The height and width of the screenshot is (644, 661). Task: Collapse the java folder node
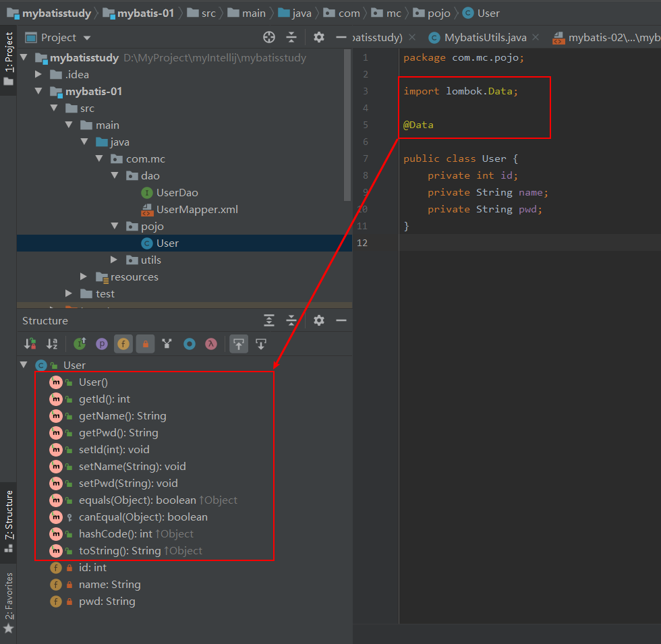click(84, 142)
